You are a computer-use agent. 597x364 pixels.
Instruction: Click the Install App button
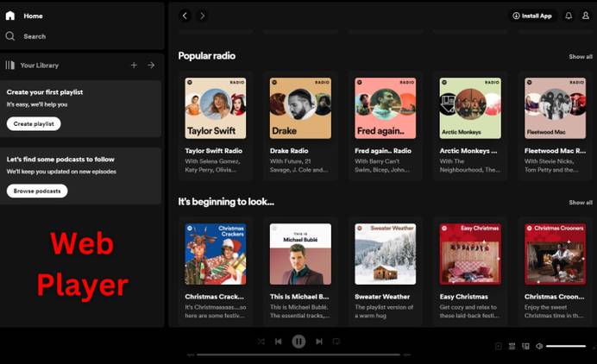532,16
